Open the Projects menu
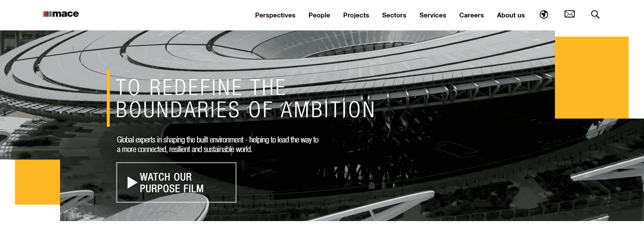 pos(356,15)
